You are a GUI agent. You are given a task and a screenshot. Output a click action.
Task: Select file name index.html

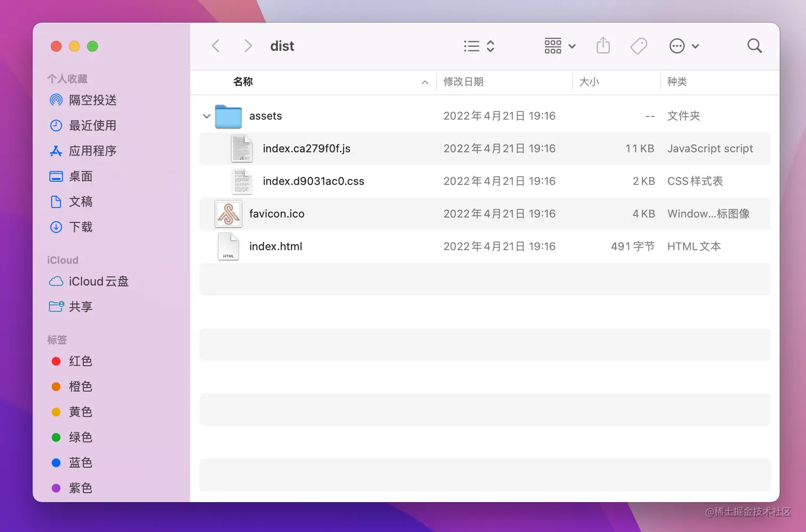click(x=276, y=246)
